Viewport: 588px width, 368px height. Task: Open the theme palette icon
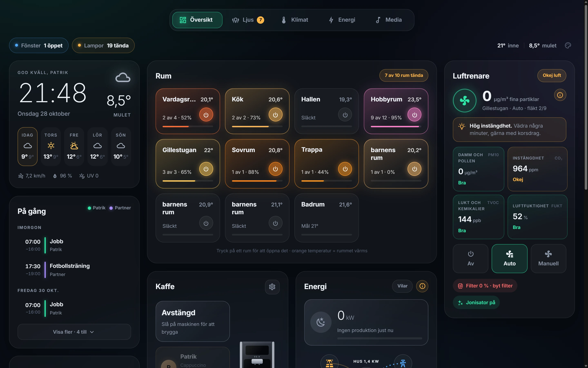[568, 46]
